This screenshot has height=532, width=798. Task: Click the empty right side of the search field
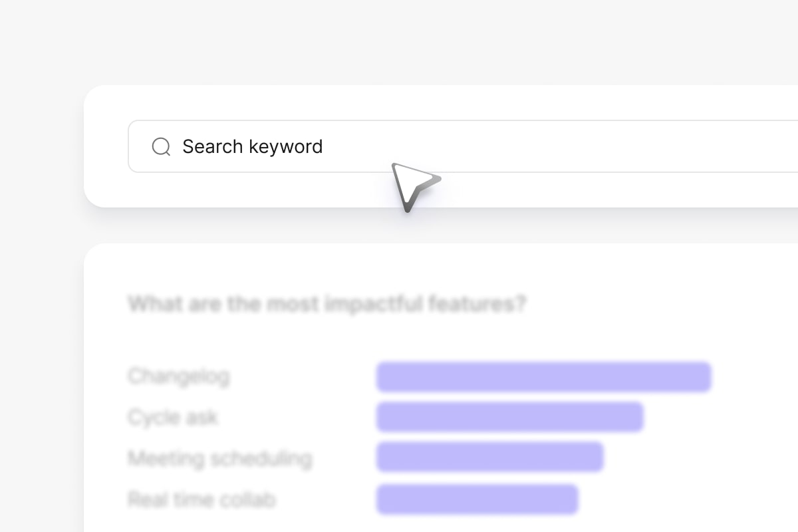coord(632,146)
